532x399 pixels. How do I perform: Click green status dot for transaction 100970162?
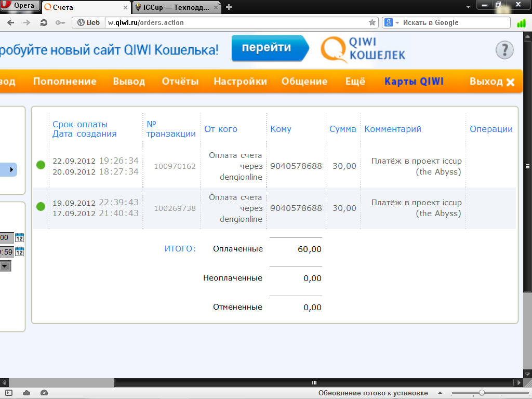(x=41, y=165)
